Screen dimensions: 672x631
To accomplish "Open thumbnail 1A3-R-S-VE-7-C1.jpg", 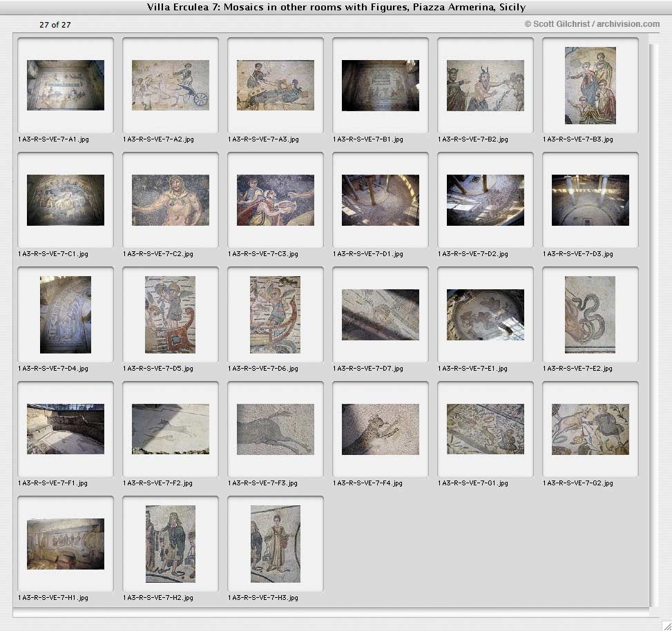I will coord(66,200).
